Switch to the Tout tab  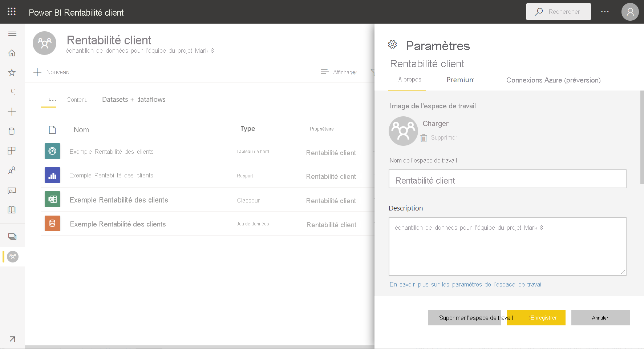(x=50, y=99)
